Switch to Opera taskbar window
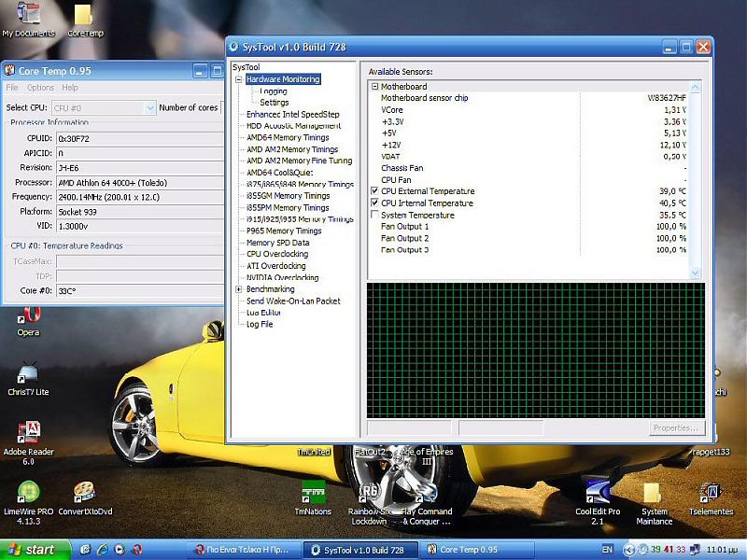The width and height of the screenshot is (747, 560). click(x=247, y=550)
